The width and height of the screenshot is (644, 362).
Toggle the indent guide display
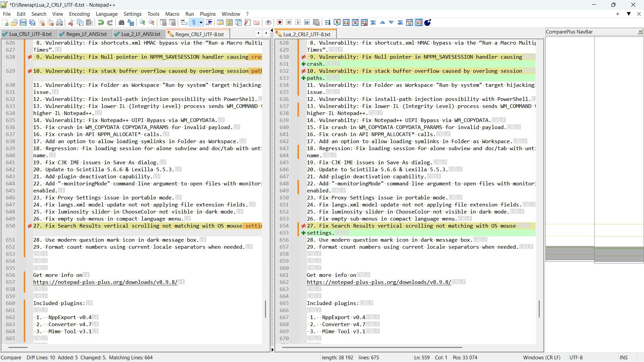point(209,22)
